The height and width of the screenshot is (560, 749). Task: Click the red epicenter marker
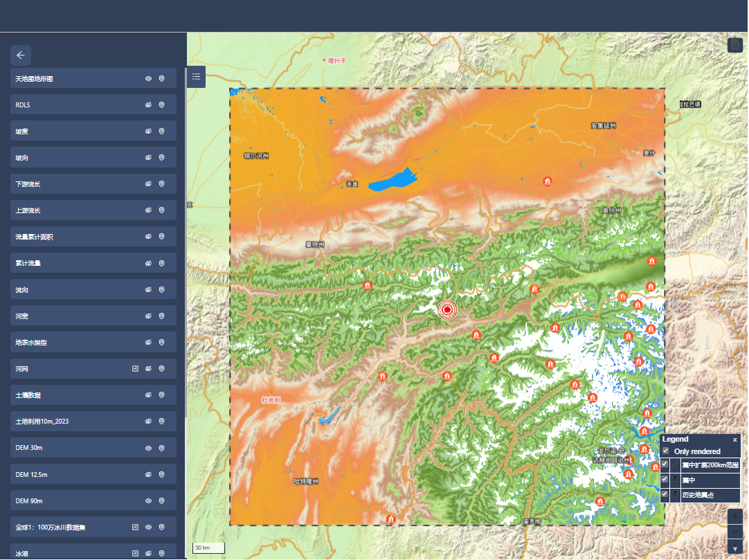[x=447, y=309]
